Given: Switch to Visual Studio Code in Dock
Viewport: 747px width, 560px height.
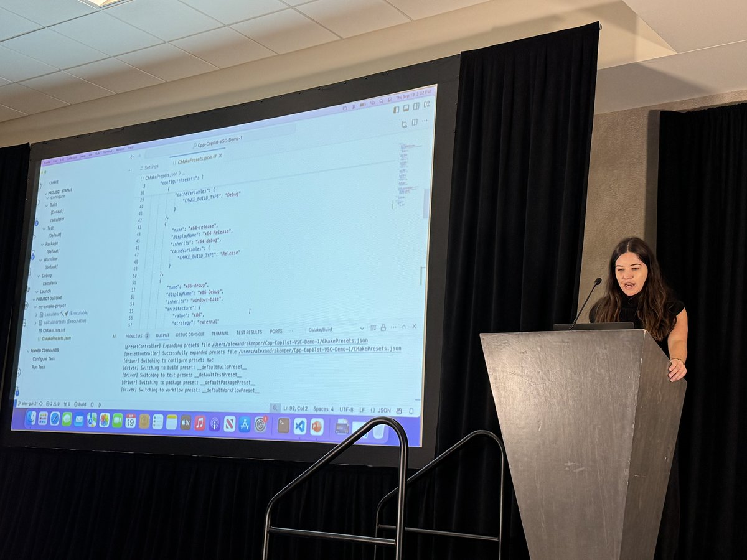Looking at the screenshot, I should [300, 426].
